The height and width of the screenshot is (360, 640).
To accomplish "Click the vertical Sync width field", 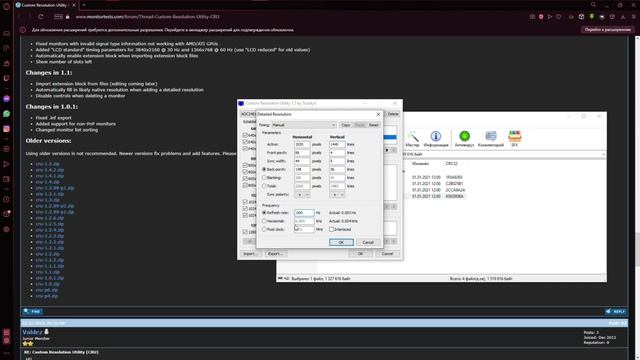I will coord(337,161).
